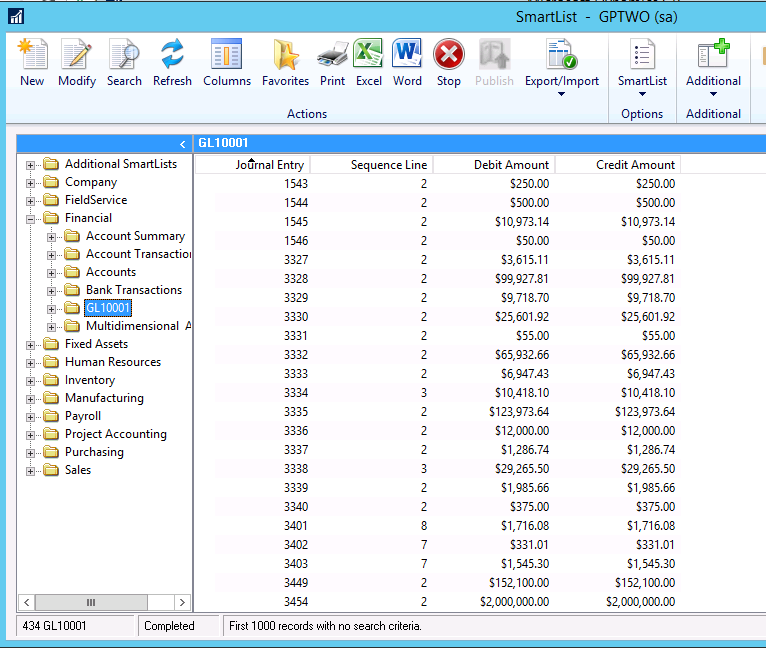Screen dimensions: 766x648
Task: Select the Multidimensional A item
Action: (138, 326)
